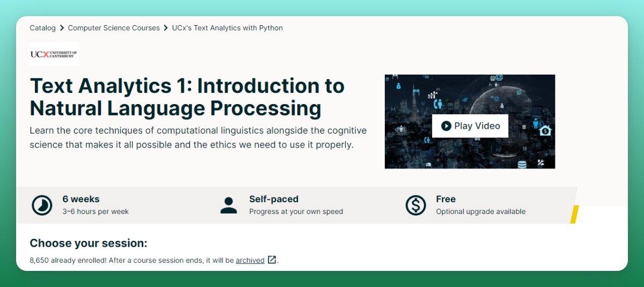Open the archived link

250,260
